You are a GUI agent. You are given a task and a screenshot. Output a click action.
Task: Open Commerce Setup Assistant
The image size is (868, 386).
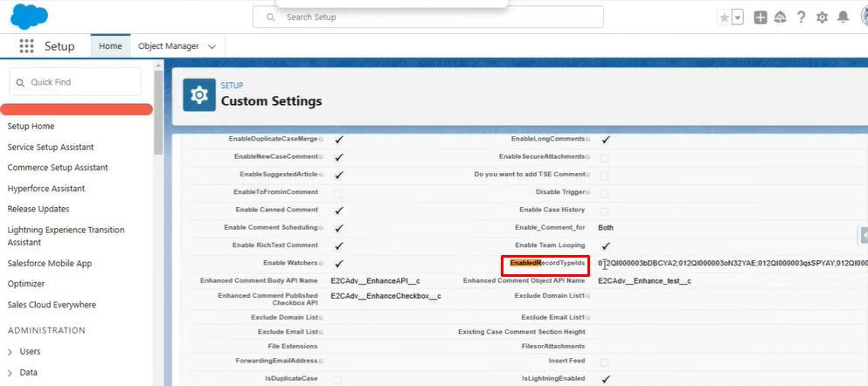click(58, 168)
